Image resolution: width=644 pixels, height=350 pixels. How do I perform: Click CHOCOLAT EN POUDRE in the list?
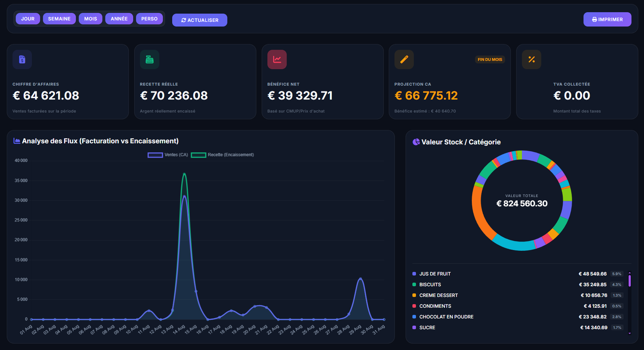(x=518, y=317)
